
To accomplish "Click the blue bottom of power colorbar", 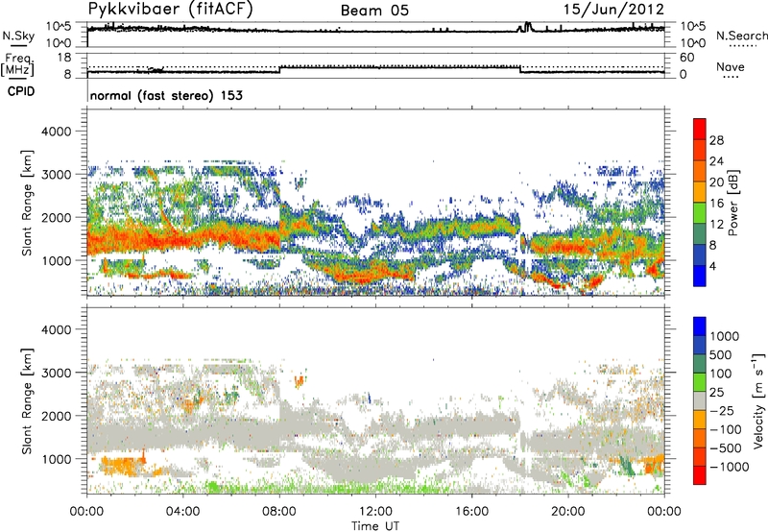I will 700,276.
